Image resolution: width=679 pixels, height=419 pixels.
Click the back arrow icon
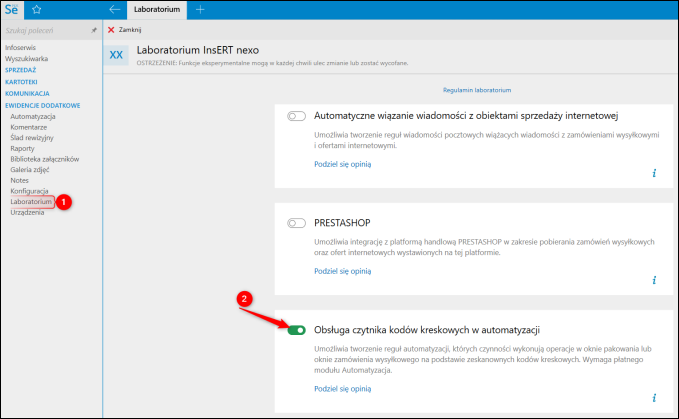(114, 10)
